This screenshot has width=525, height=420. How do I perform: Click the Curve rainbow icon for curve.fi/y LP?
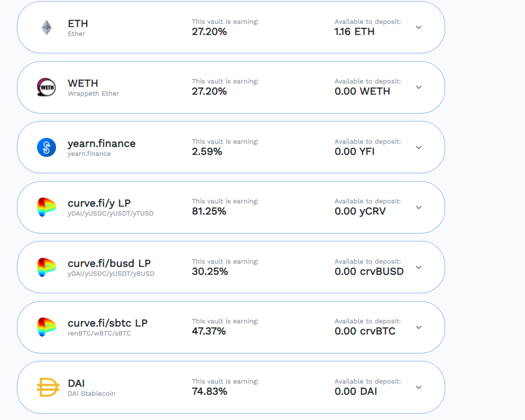point(46,207)
